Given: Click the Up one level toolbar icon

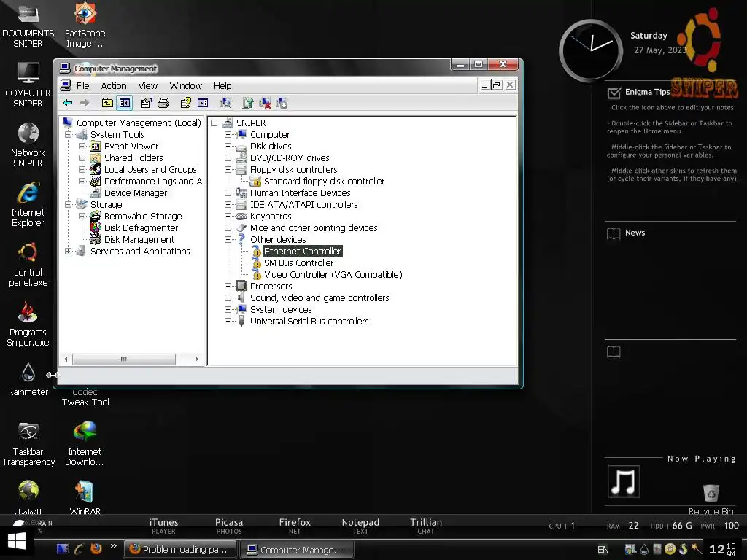Looking at the screenshot, I should click(x=107, y=102).
